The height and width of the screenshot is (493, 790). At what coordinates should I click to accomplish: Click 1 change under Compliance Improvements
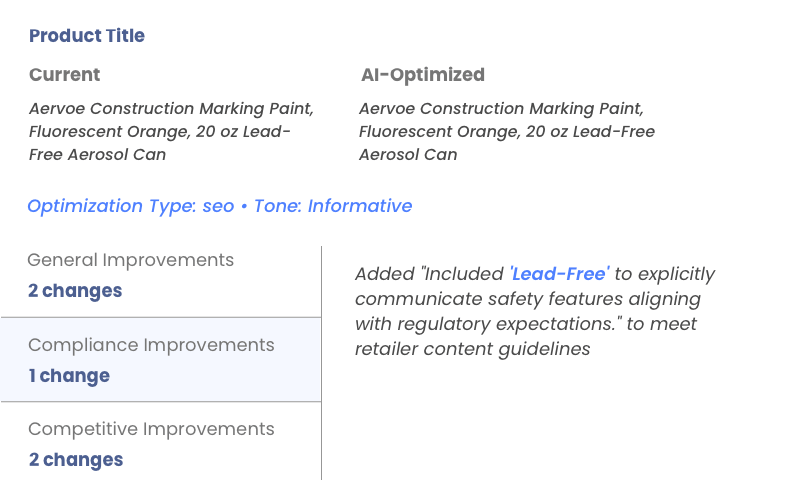tap(69, 376)
